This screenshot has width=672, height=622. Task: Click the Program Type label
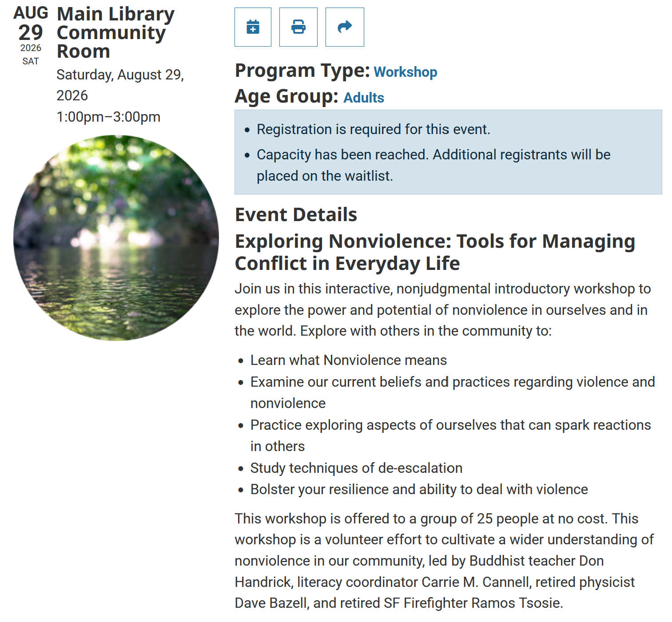pyautogui.click(x=302, y=71)
